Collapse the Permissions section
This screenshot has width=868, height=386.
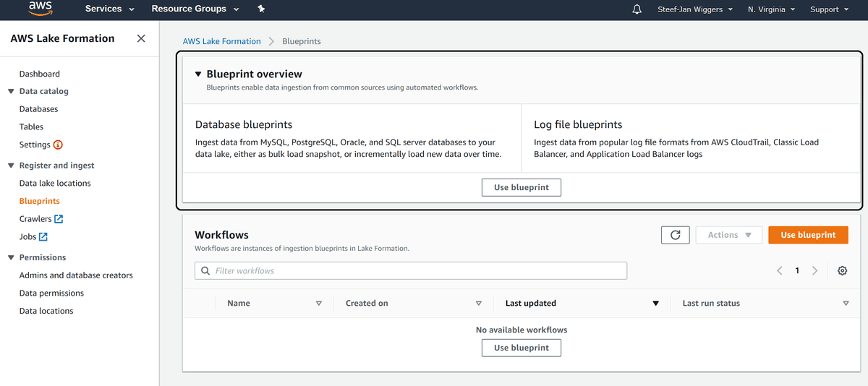tap(11, 257)
